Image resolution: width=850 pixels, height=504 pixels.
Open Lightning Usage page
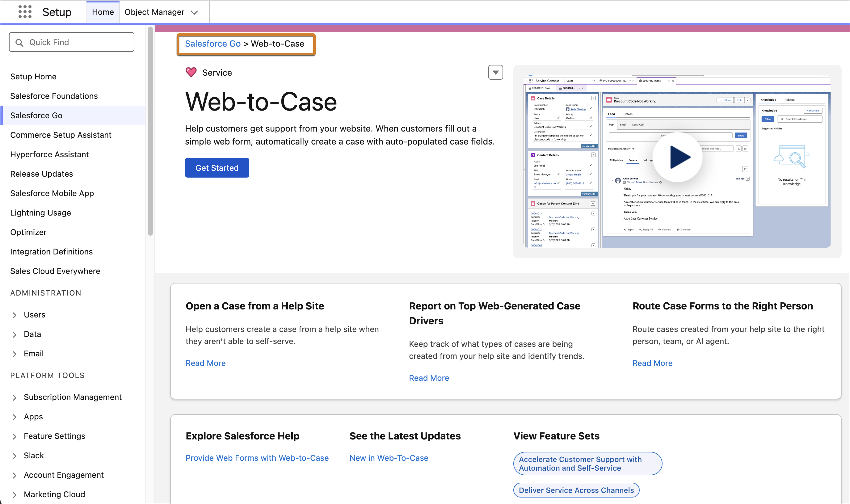(x=41, y=213)
